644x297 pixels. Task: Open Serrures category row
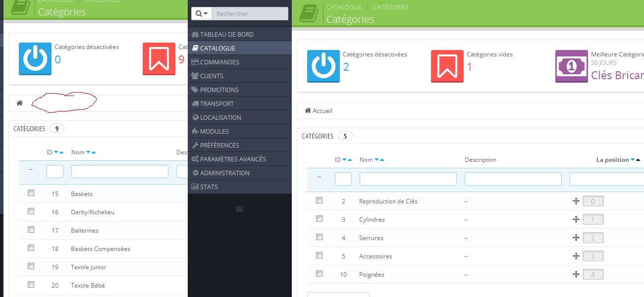point(372,238)
